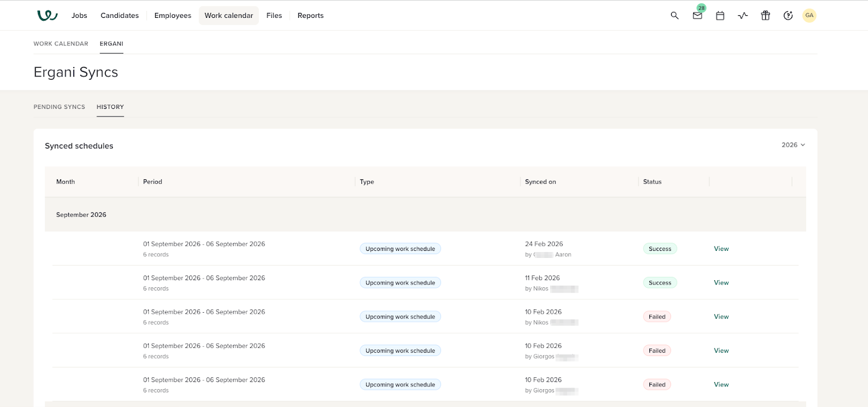This screenshot has height=407, width=868.
Task: Open the help question mark icon
Action: (788, 16)
